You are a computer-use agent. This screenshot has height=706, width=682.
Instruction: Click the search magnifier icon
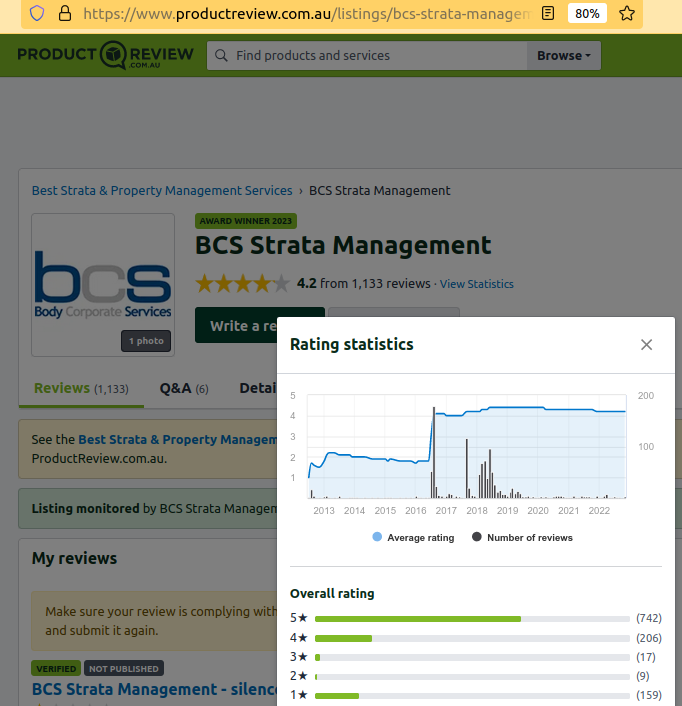[x=221, y=55]
